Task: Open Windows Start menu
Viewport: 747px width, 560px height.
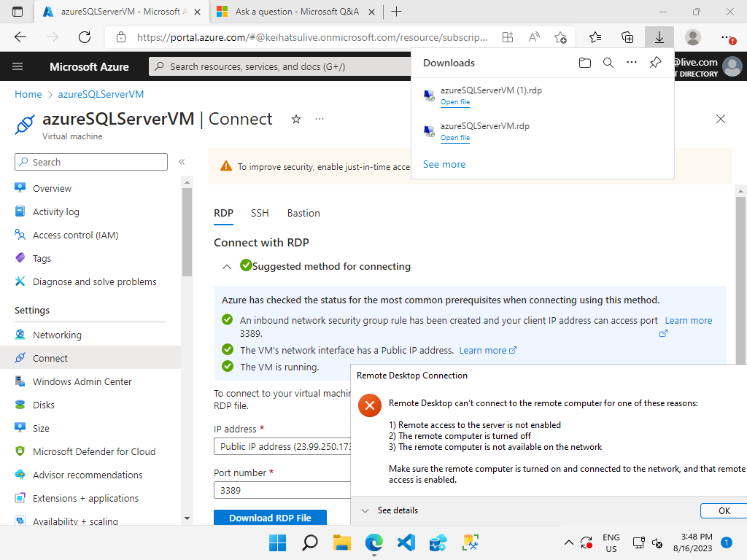Action: click(277, 542)
